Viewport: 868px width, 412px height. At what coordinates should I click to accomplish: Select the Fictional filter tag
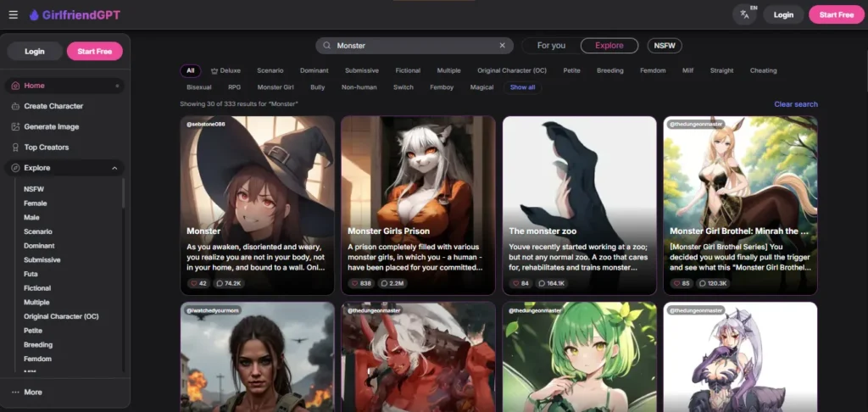pyautogui.click(x=408, y=71)
